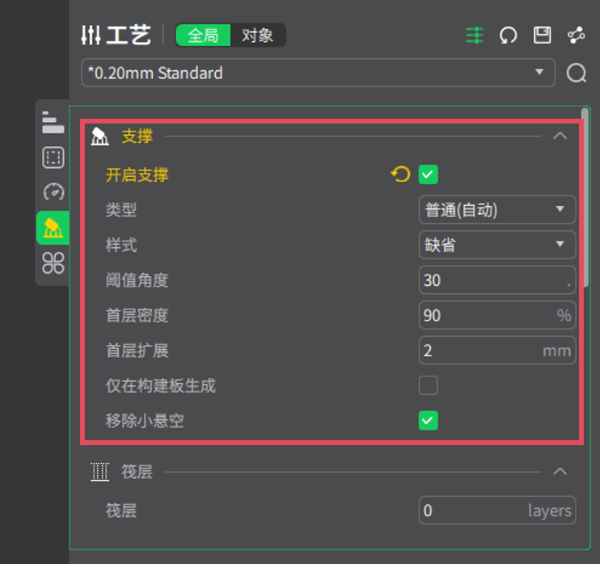Open the 0.20mm Standard preset dropdown
Screen dimensions: 600x564
(x=318, y=73)
